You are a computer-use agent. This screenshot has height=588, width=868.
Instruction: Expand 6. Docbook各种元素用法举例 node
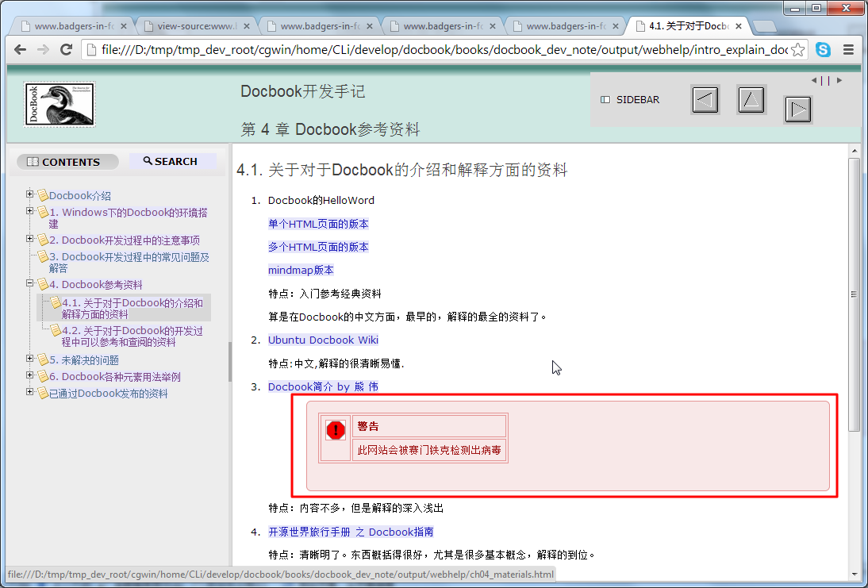30,375
